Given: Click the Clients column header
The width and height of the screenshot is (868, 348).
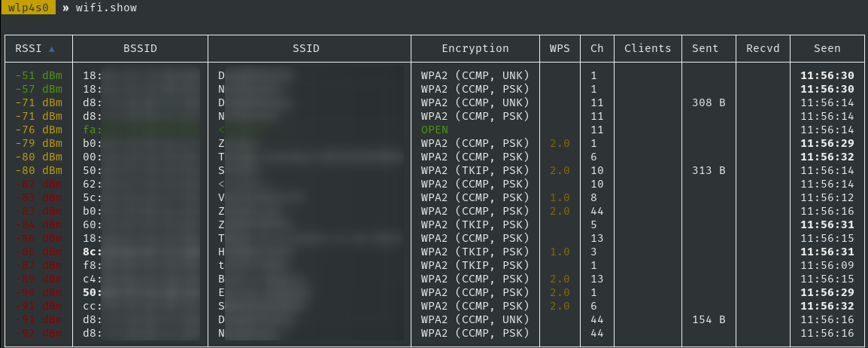Looking at the screenshot, I should [x=647, y=48].
